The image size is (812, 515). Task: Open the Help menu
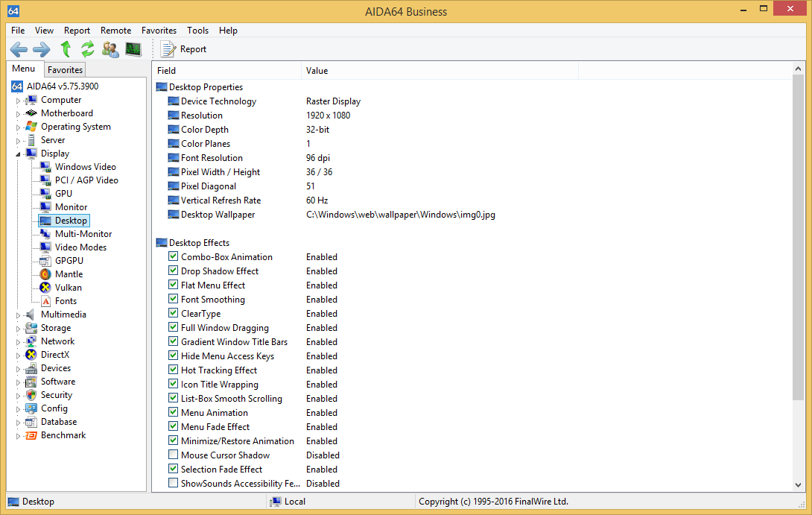[228, 31]
